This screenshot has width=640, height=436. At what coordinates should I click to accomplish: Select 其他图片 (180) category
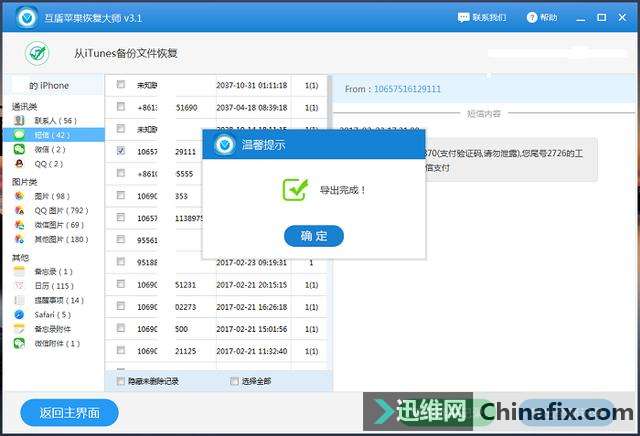[x=60, y=240]
